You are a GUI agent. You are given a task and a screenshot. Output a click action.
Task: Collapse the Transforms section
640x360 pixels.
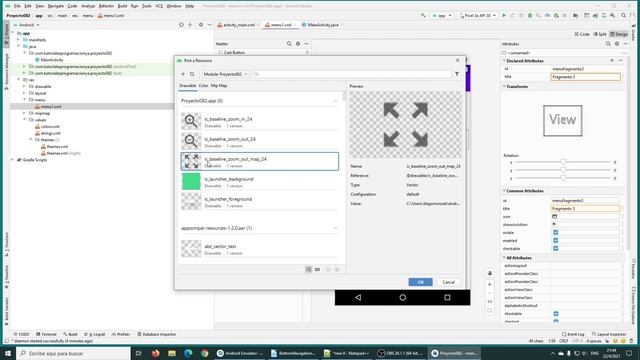[504, 87]
